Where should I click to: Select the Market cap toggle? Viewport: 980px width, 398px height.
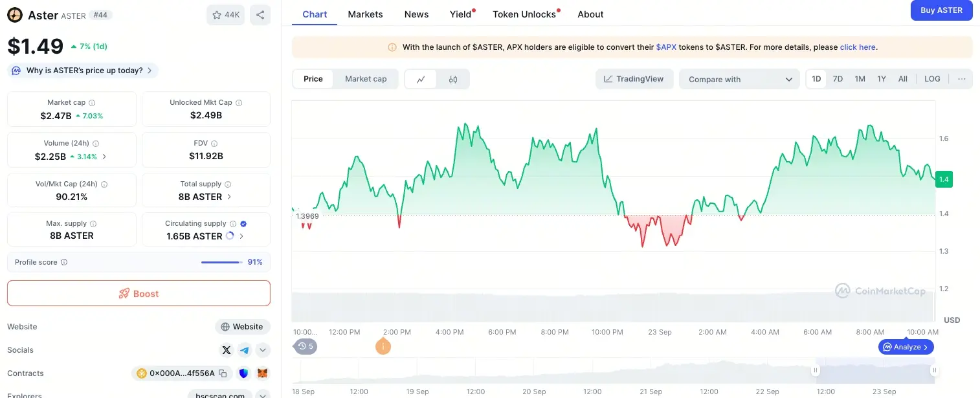click(x=366, y=79)
